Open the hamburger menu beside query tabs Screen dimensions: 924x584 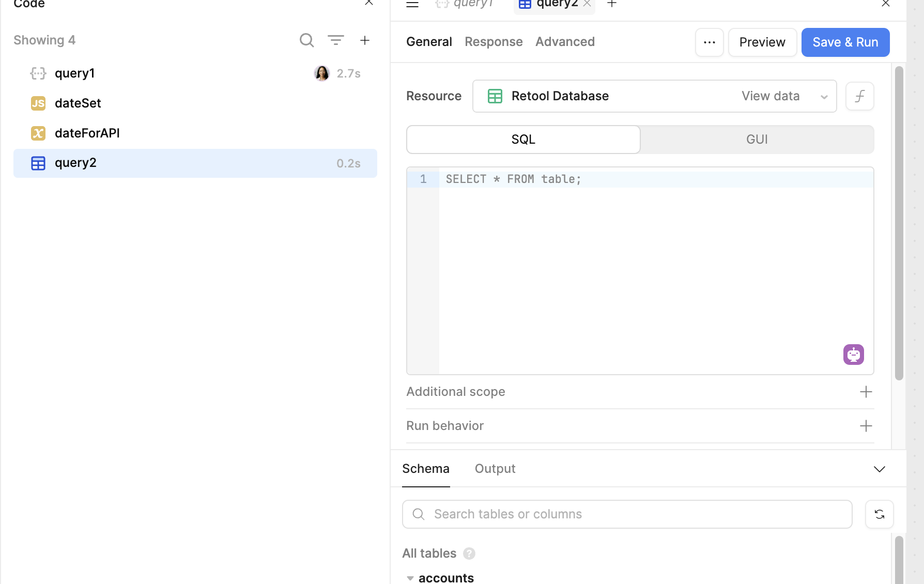(x=412, y=4)
